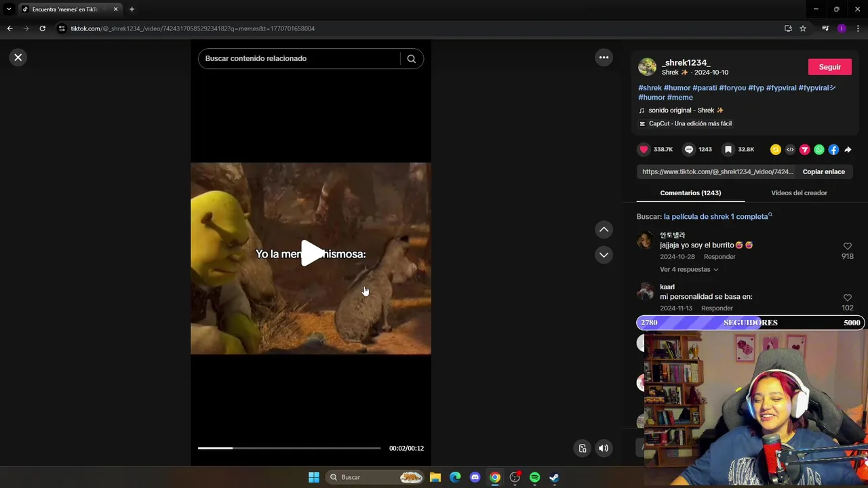Image resolution: width=868 pixels, height=488 pixels.
Task: Like the comment 'jajjaja yo soy el burrito'
Action: tap(847, 247)
